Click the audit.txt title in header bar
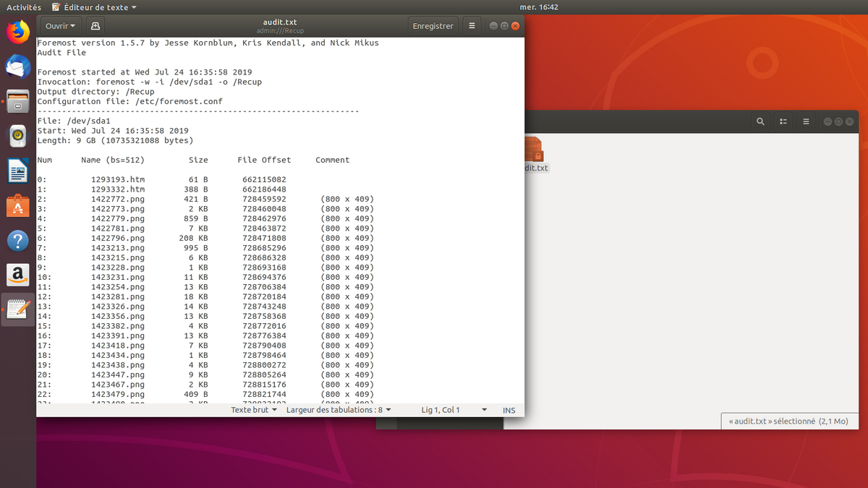Viewport: 868px width, 488px height. pos(281,22)
